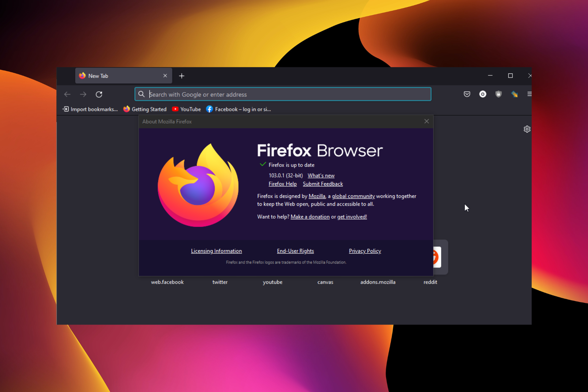Click the browser forward arrow
This screenshot has height=392, width=588.
83,94
